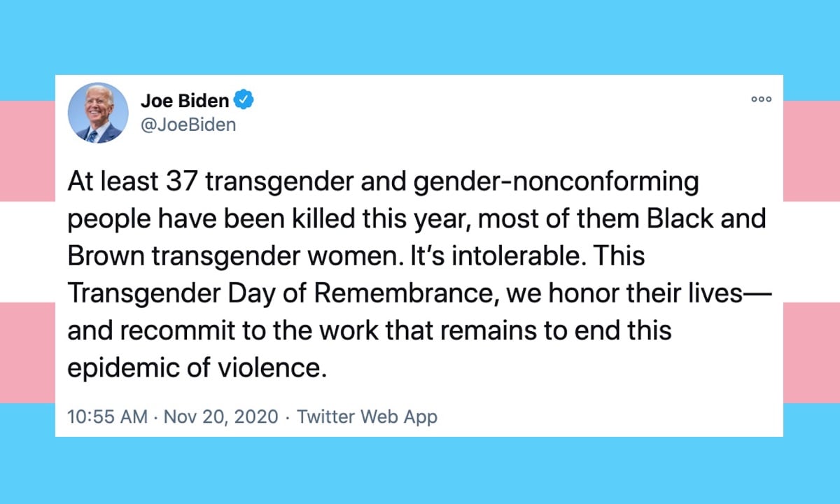Click the upper pink stripe left of tweet
Image resolution: width=840 pixels, height=504 pixels.
pyautogui.click(x=28, y=150)
